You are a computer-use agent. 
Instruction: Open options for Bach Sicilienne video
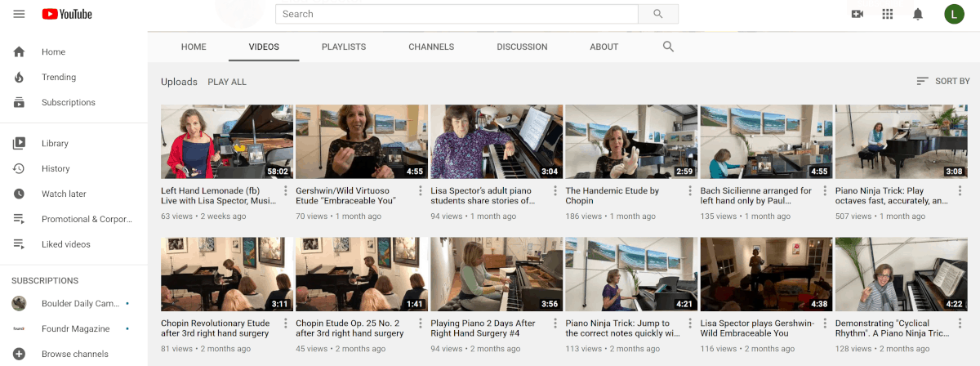[x=825, y=191]
